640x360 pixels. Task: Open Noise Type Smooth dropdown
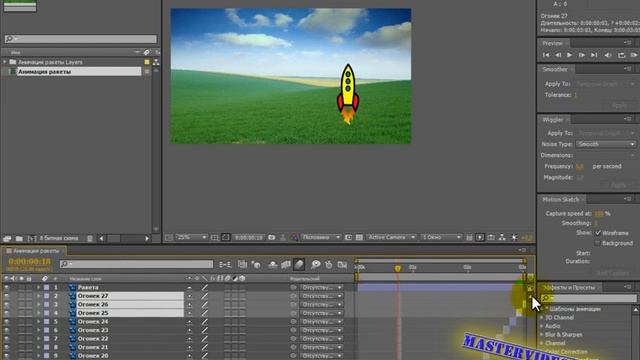point(606,144)
